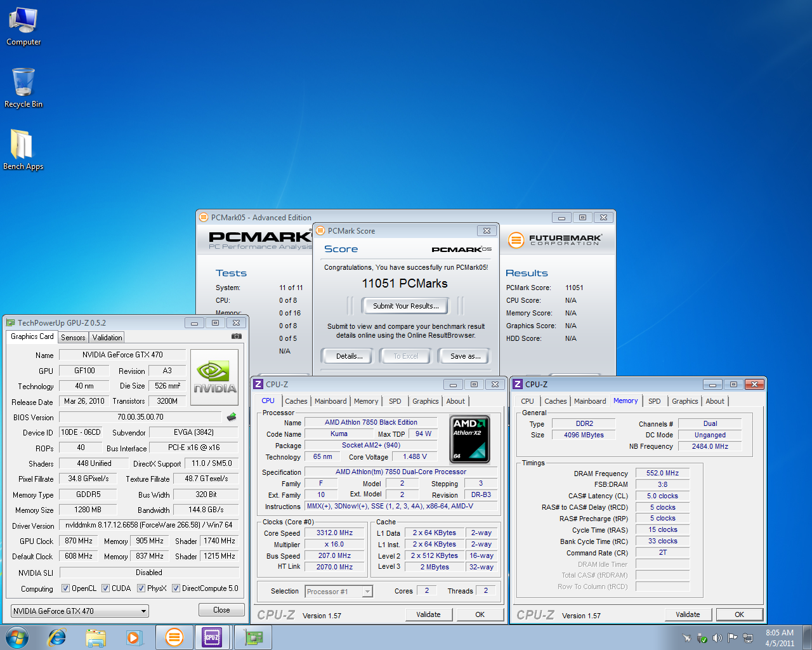Open the Mainboard tab in left CPU-Z
Screen dimensions: 812x650
point(331,401)
